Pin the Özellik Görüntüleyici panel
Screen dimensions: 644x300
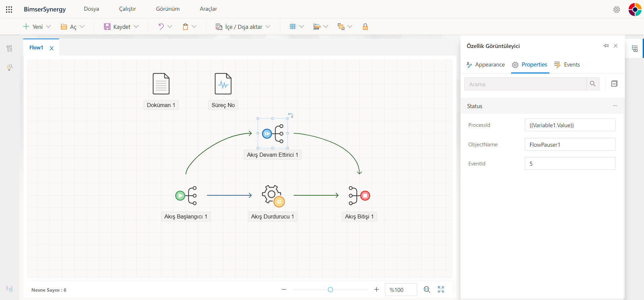[x=606, y=46]
